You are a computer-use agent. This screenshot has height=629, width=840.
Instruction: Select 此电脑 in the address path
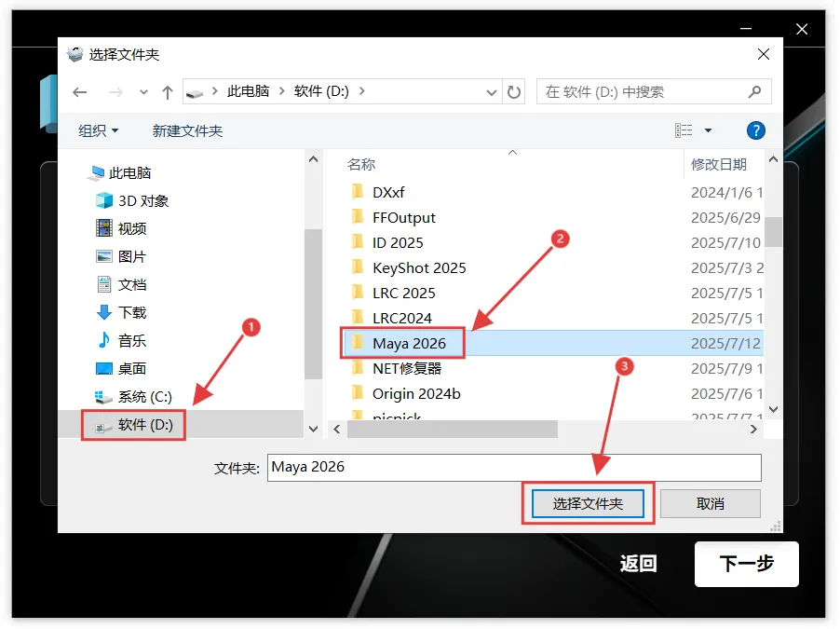(248, 91)
